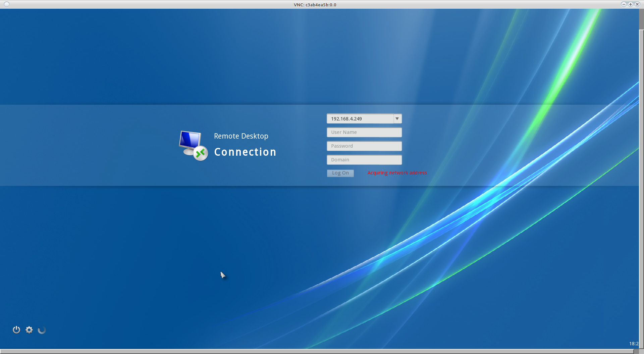Image resolution: width=644 pixels, height=354 pixels.
Task: Click the 'Acquring network address' status text
Action: pos(397,173)
